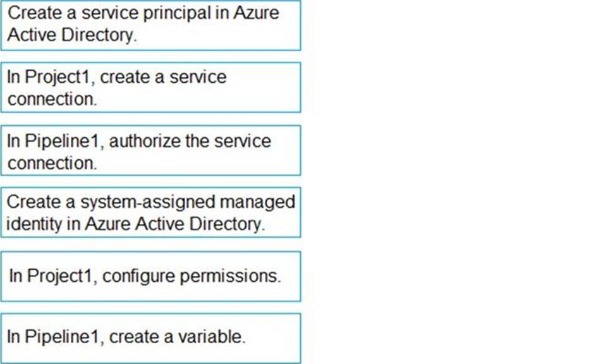Click 'In Project1, create a service connection'

150,87
